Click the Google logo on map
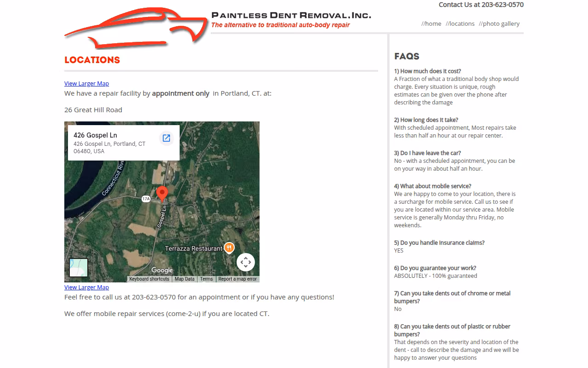 tap(162, 270)
